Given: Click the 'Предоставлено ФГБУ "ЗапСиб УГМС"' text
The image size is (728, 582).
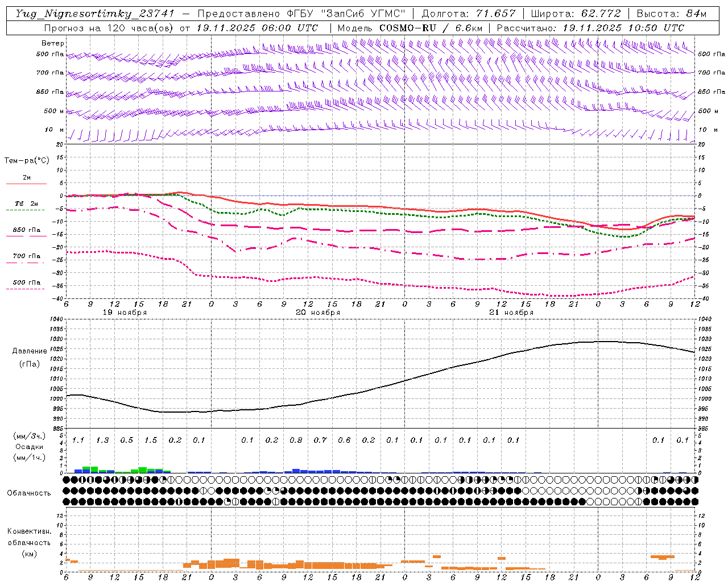Looking at the screenshot, I should point(301,14).
